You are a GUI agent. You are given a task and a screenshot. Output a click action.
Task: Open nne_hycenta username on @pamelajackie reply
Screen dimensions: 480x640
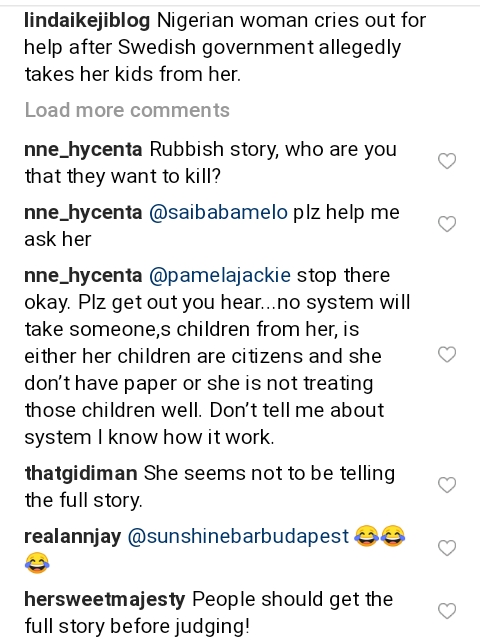pos(83,276)
